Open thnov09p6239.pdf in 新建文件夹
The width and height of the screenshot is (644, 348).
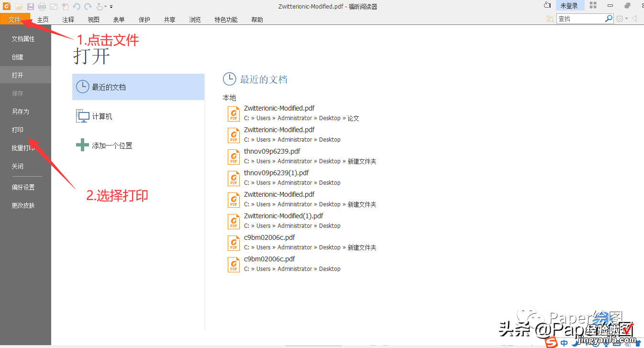tap(302, 157)
